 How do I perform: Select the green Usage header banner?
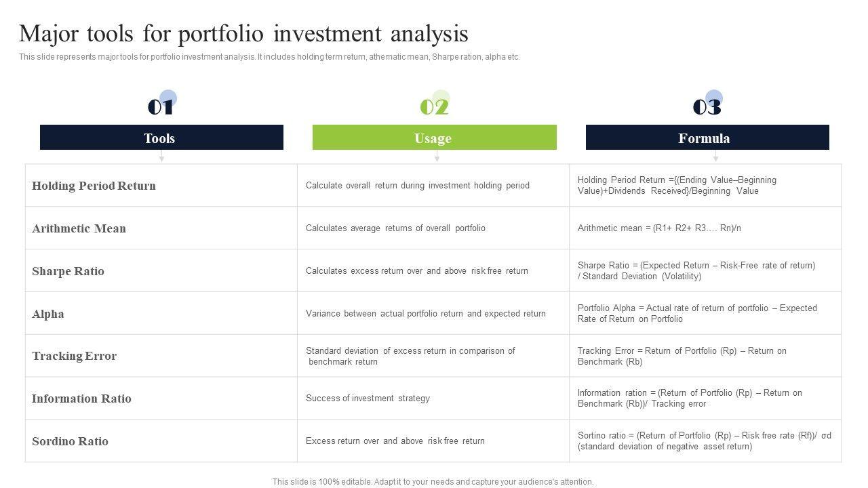pyautogui.click(x=434, y=138)
